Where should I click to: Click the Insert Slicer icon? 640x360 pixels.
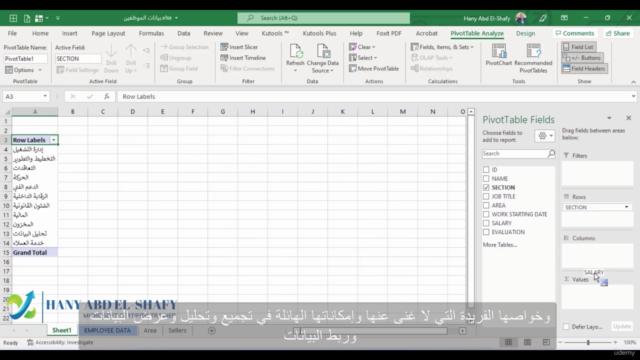click(x=224, y=47)
